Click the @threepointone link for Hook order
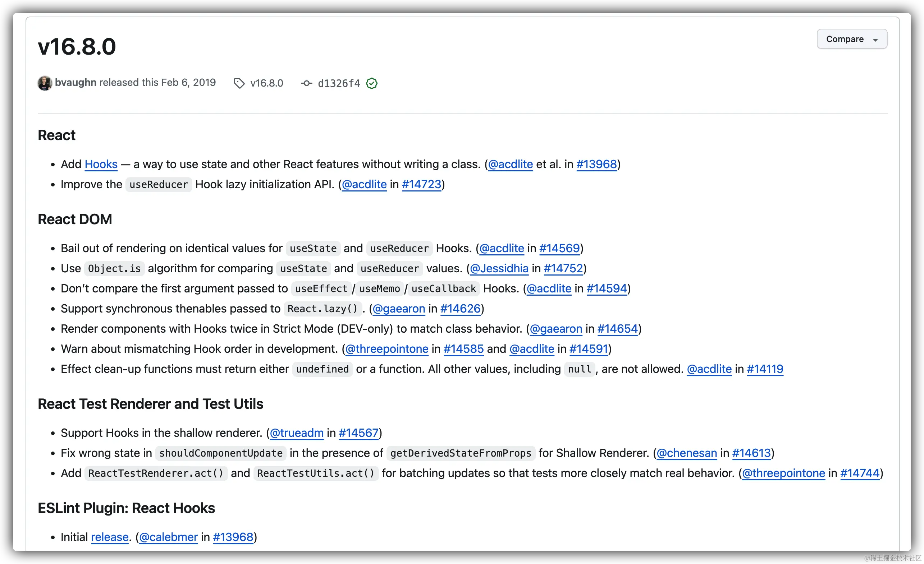The height and width of the screenshot is (564, 924). (x=386, y=349)
